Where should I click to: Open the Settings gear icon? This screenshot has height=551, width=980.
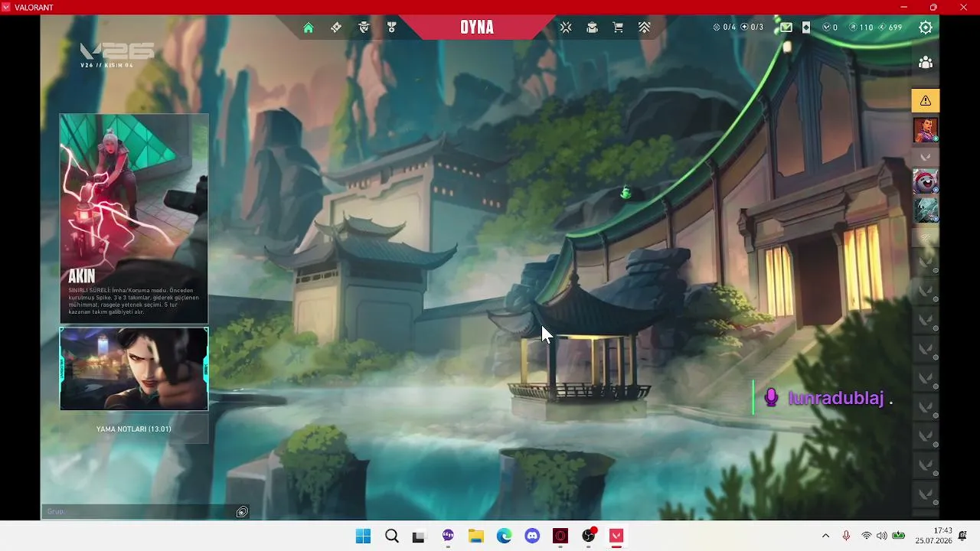click(926, 28)
